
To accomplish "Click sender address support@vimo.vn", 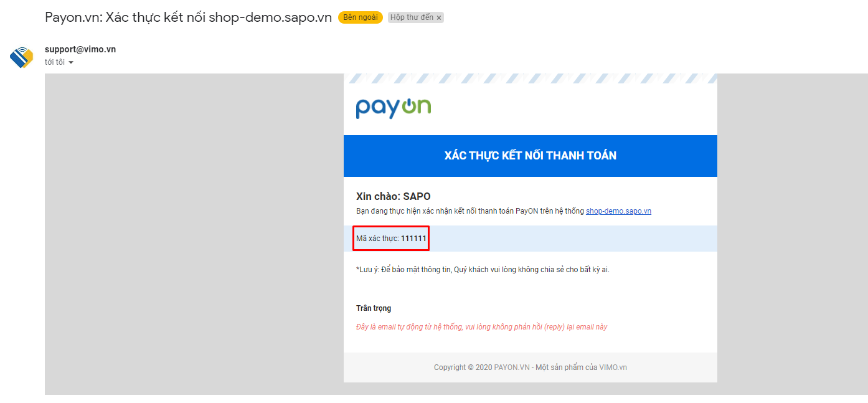I will (x=80, y=49).
